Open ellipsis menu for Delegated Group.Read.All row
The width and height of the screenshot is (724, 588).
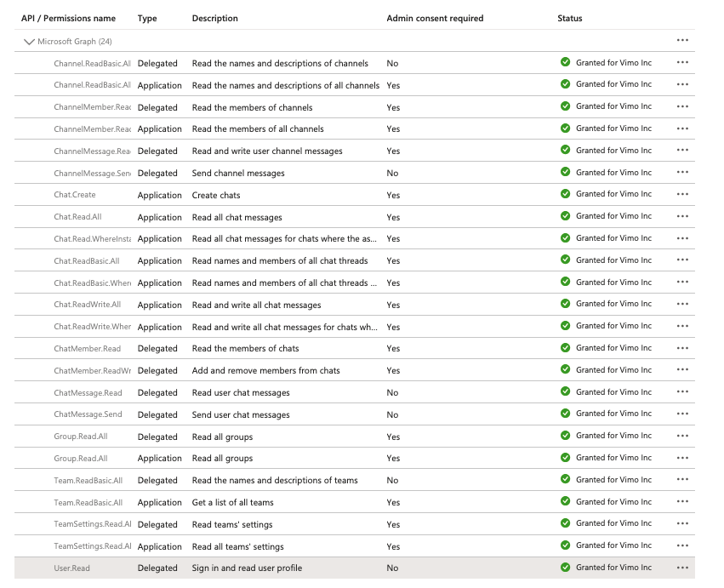[682, 436]
